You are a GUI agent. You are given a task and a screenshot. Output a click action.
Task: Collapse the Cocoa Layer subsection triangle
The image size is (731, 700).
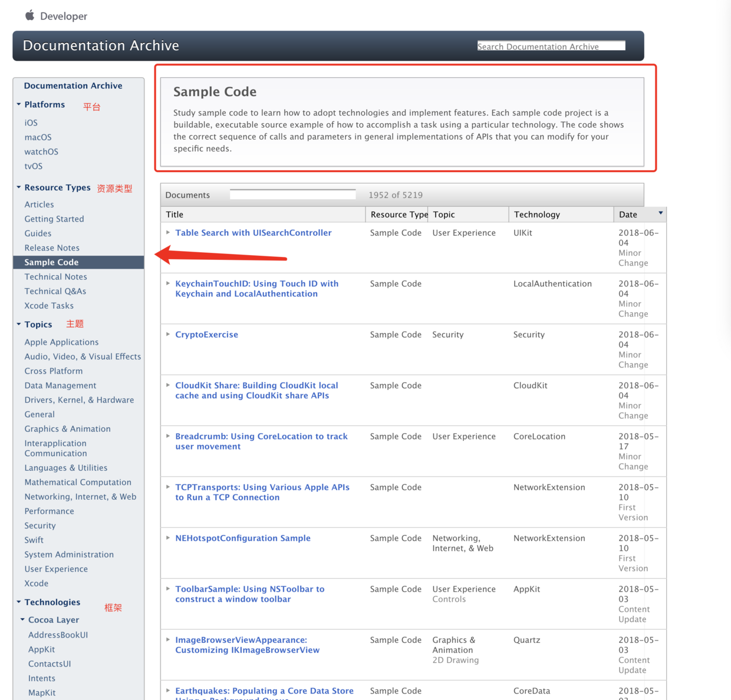pyautogui.click(x=22, y=619)
